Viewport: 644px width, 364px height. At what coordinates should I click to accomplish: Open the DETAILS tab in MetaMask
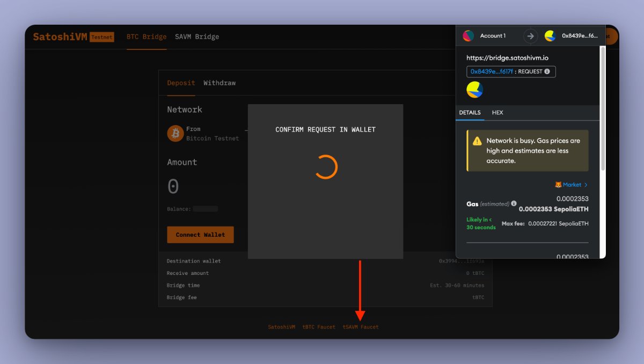[x=470, y=113]
